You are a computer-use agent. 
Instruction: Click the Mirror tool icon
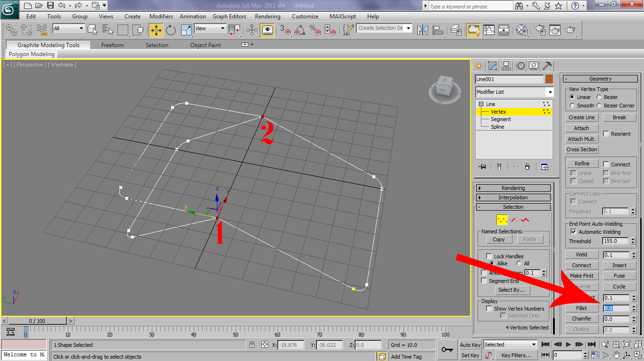point(422,30)
